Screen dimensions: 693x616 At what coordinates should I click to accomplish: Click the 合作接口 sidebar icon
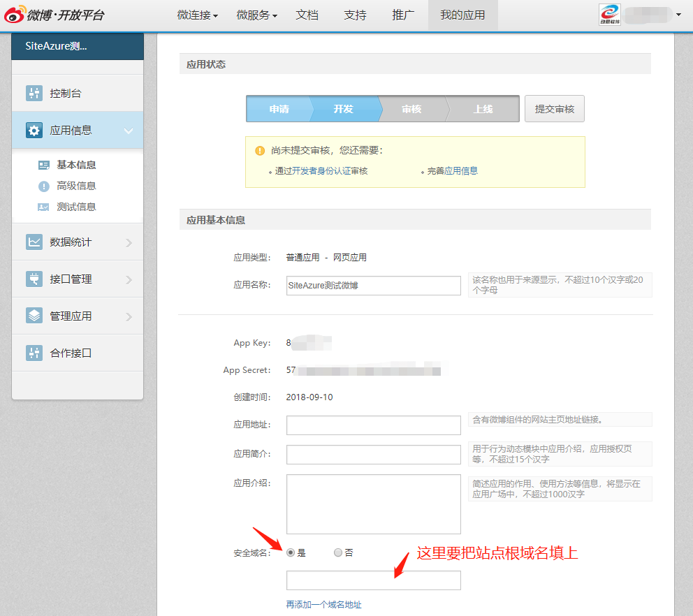tap(34, 353)
